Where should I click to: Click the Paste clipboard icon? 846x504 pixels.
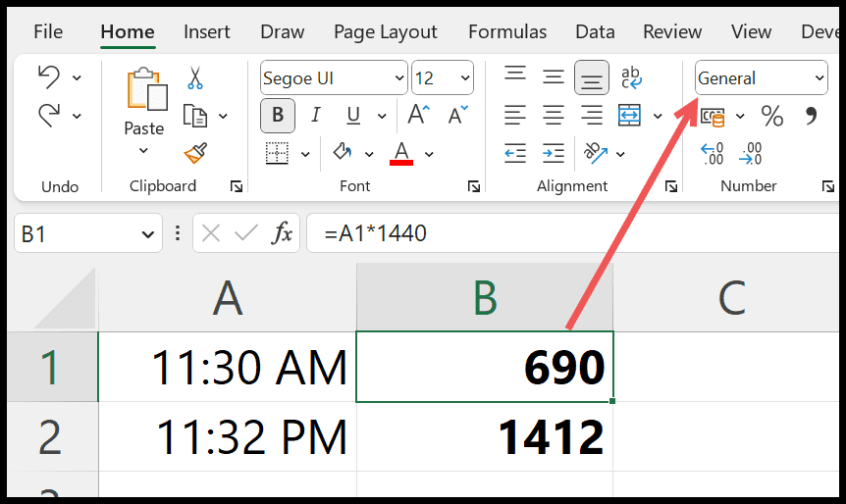coord(146,89)
